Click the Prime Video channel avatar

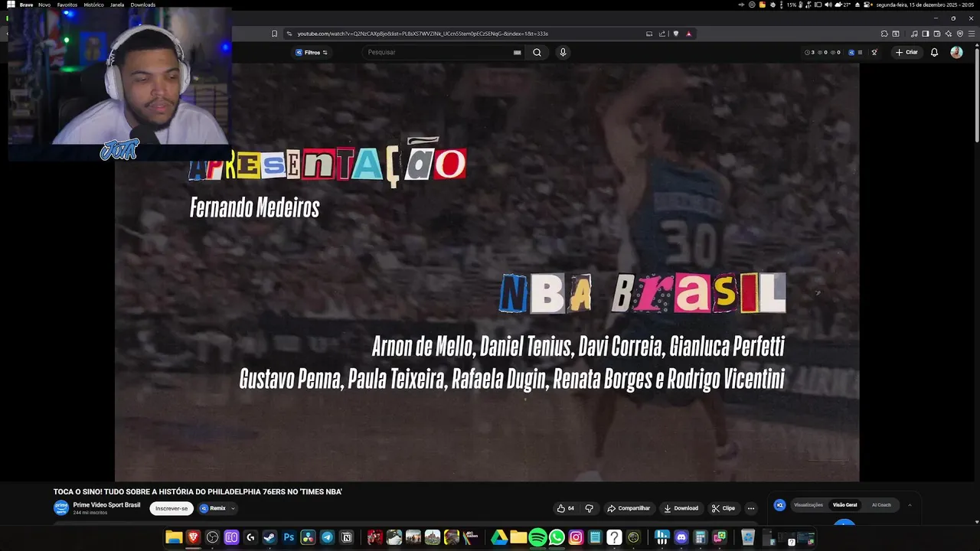click(x=60, y=508)
